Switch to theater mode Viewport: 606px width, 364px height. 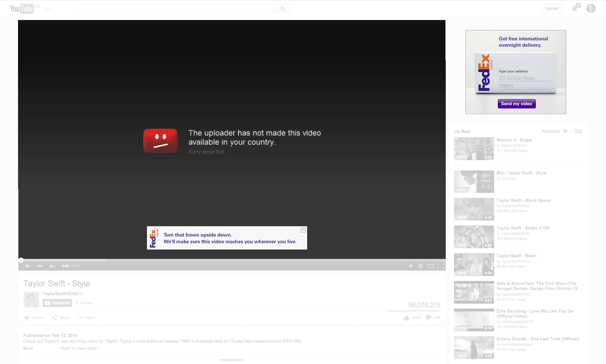(x=431, y=266)
